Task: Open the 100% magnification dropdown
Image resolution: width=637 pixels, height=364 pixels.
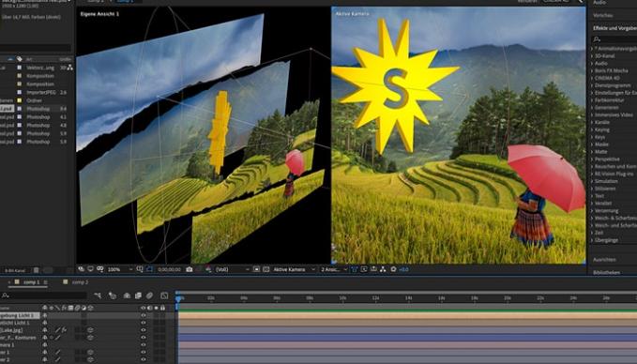Action: (120, 269)
